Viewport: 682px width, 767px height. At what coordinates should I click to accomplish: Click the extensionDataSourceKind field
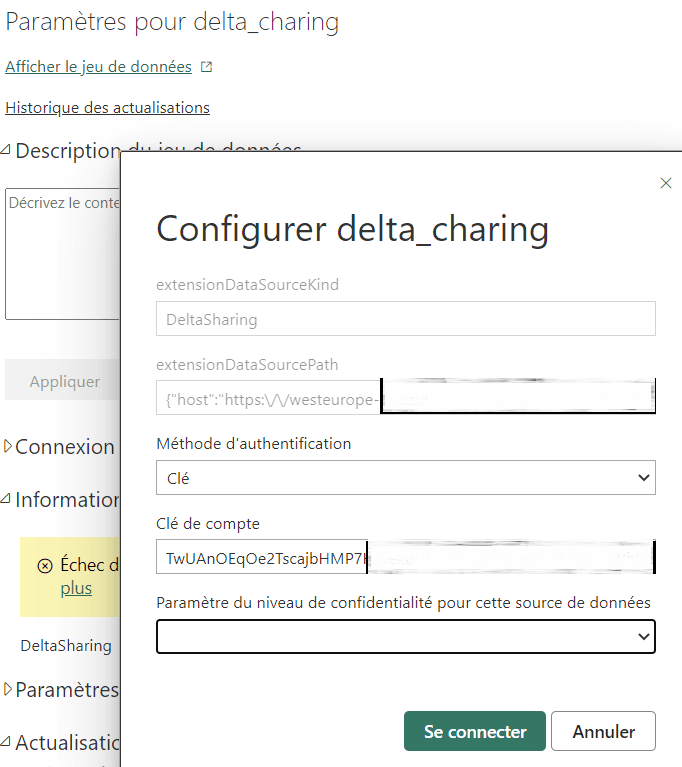point(406,319)
